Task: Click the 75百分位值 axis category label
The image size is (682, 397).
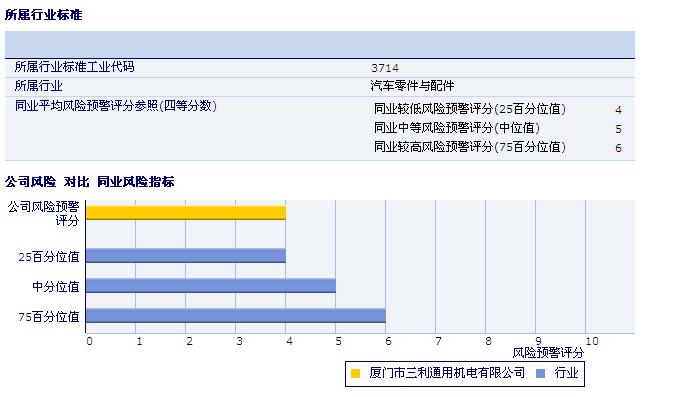Action: pos(49,317)
